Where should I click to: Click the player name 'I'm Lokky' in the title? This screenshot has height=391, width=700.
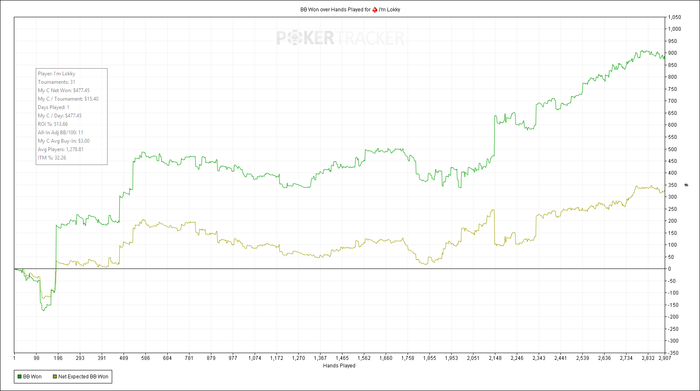point(390,9)
